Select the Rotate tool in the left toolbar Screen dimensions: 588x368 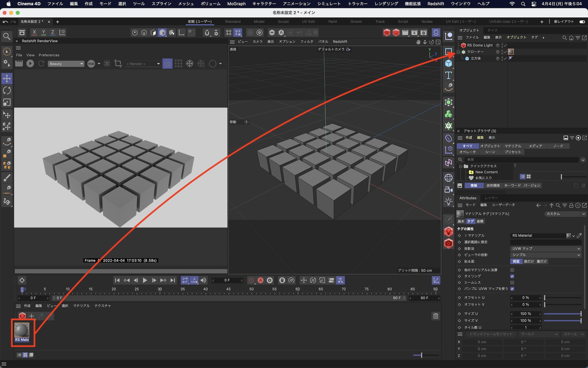click(x=7, y=91)
